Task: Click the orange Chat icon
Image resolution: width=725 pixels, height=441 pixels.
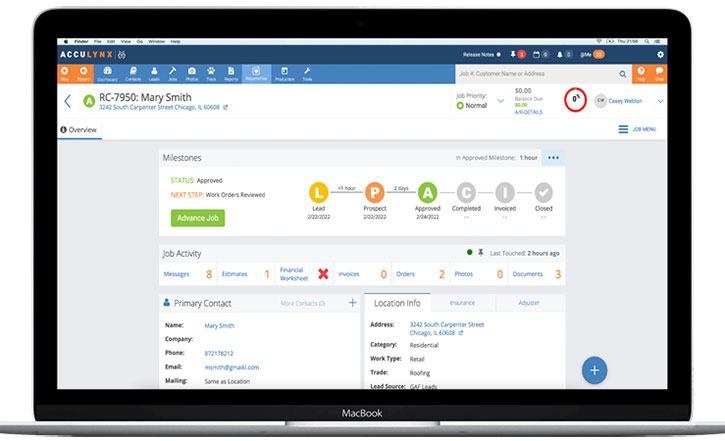Action: click(x=659, y=74)
